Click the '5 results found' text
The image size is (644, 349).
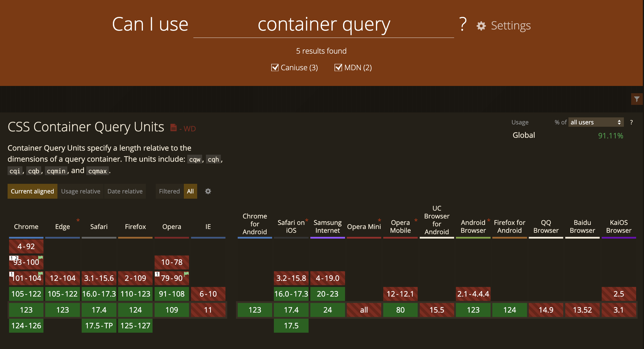point(321,51)
